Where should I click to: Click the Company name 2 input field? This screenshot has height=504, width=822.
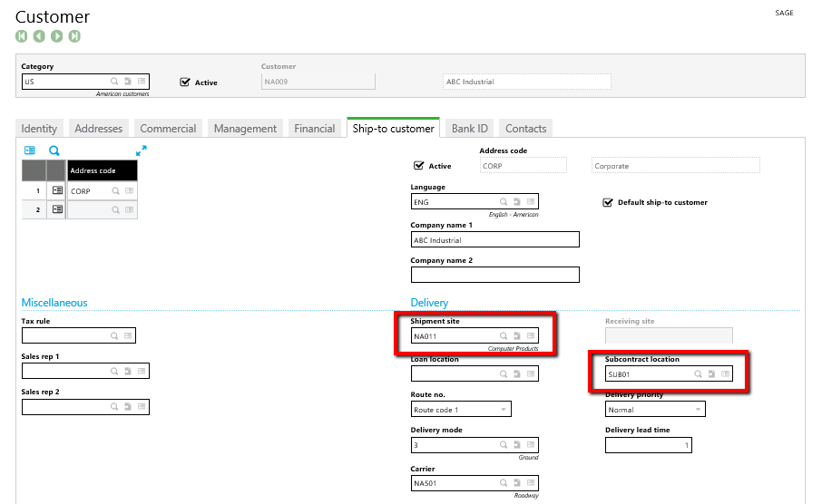(494, 275)
